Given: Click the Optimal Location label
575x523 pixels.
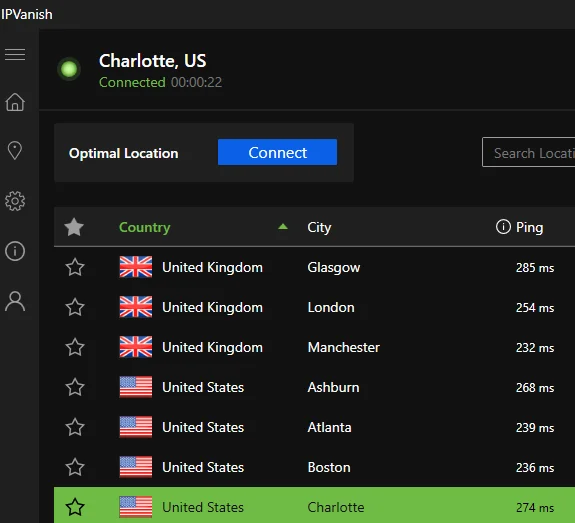Looking at the screenshot, I should [124, 153].
